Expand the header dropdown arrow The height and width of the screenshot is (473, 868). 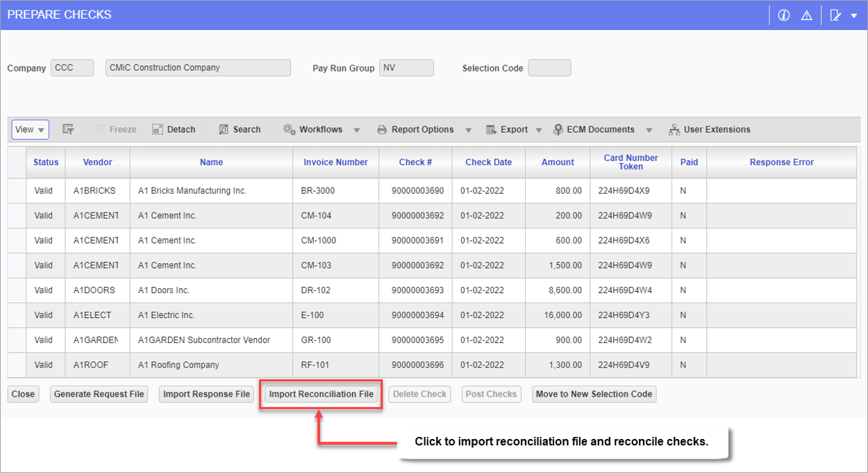(x=854, y=16)
